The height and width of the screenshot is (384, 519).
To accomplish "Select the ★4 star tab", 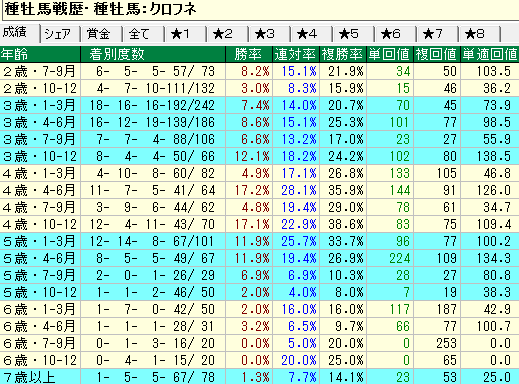I will pos(312,34).
